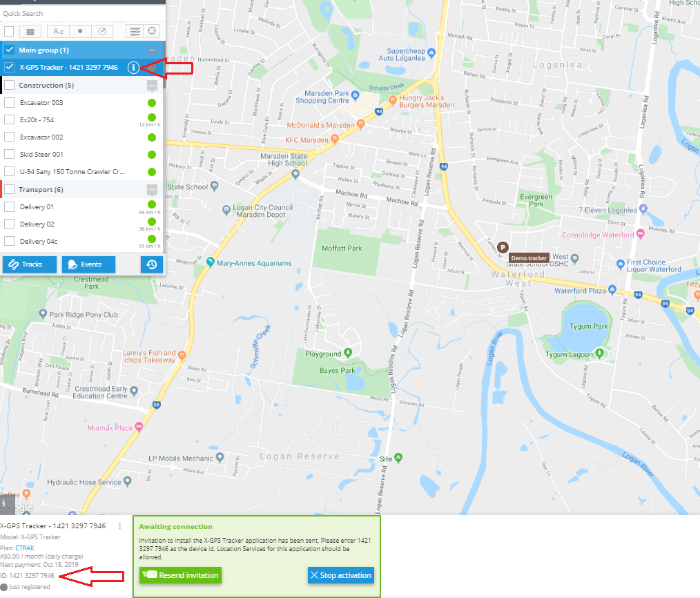Click KFC Marsden map pin
The image size is (700, 598).
tap(334, 139)
